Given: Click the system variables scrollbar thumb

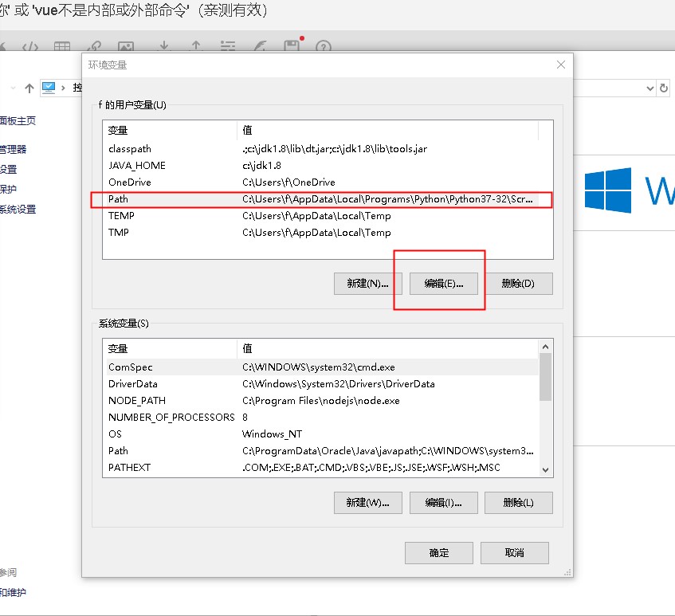Looking at the screenshot, I should (545, 377).
